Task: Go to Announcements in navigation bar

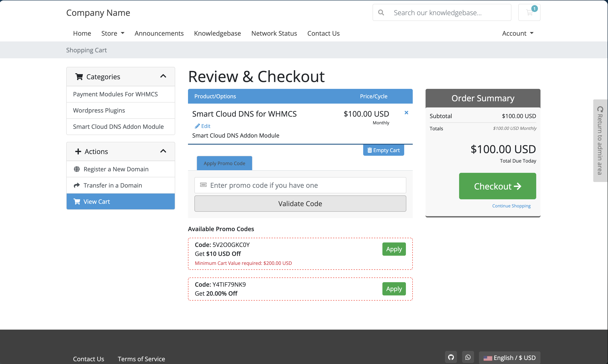Action: click(x=159, y=33)
